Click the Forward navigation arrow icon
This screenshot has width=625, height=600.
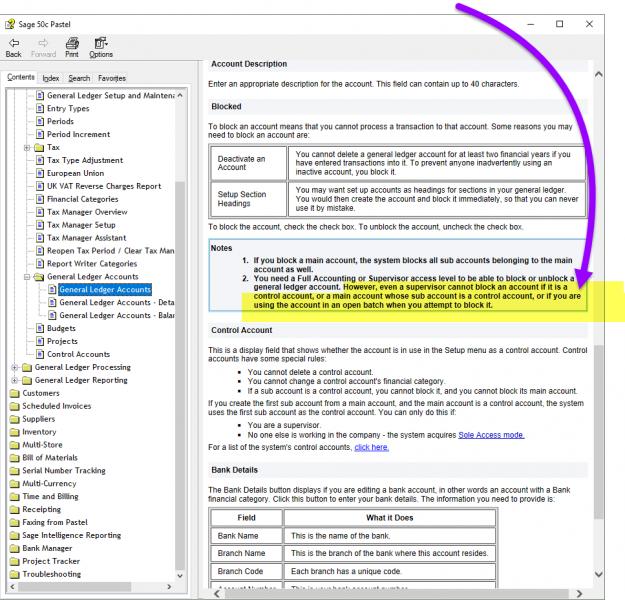pos(43,44)
